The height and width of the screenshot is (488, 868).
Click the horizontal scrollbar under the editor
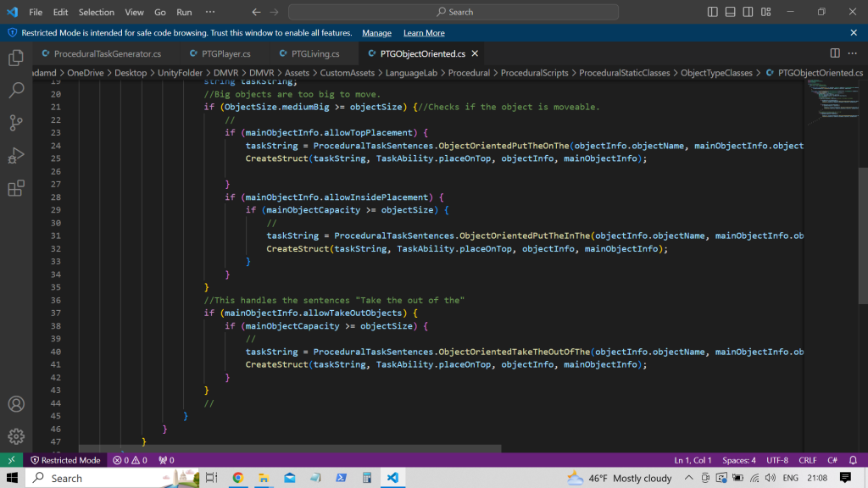pyautogui.click(x=290, y=448)
